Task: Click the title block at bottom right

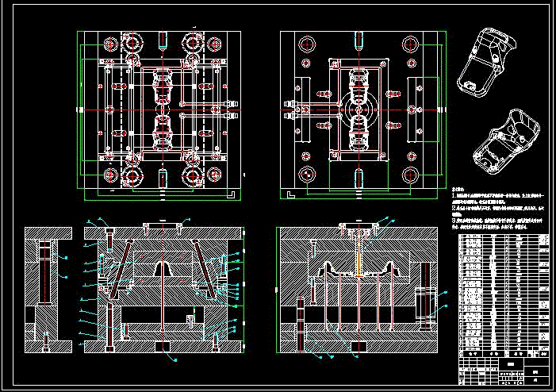Action: coord(504,371)
